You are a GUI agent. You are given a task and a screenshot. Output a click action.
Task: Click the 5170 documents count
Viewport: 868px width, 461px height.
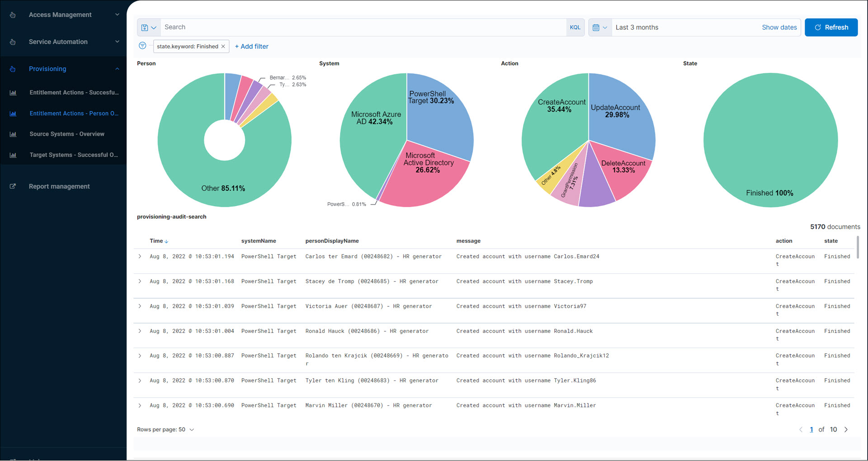click(835, 227)
